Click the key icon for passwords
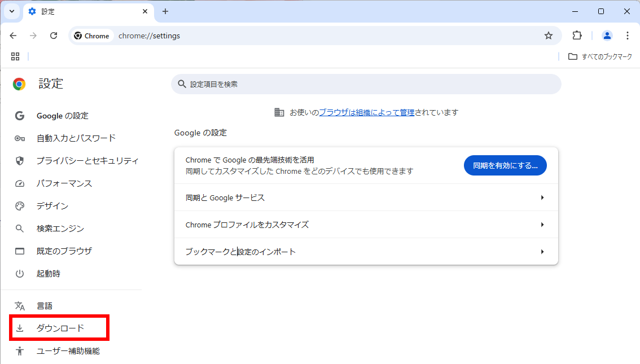Viewport: 640px width, 364px height. coord(20,138)
